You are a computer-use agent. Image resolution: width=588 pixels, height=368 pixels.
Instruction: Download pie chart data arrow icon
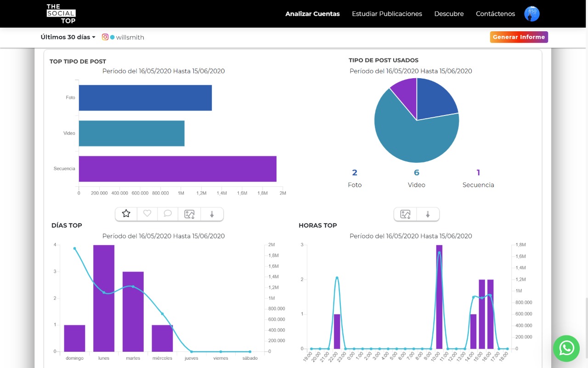(428, 214)
